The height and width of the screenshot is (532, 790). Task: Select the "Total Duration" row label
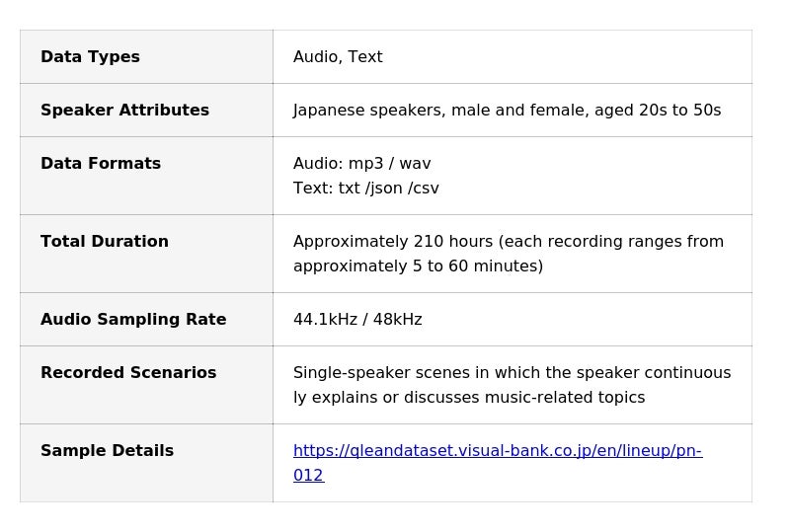click(105, 242)
